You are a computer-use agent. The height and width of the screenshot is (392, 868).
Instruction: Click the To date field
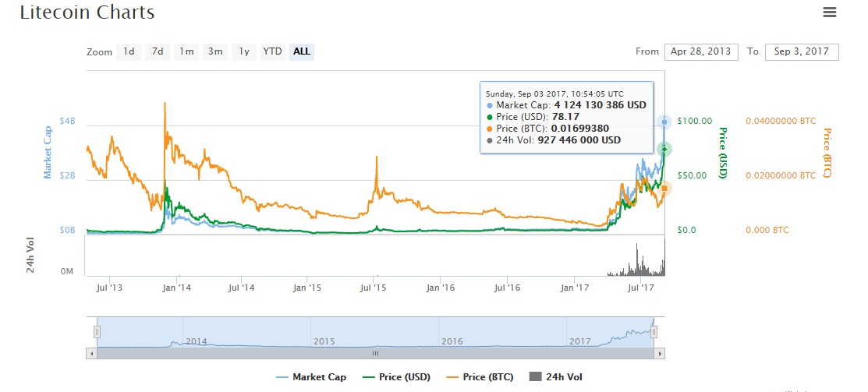click(802, 52)
